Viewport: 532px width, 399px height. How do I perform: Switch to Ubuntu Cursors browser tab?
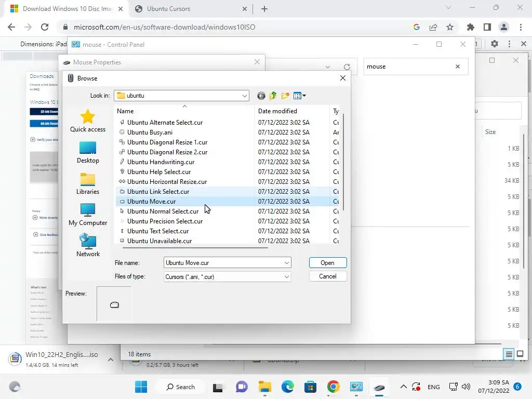point(190,9)
